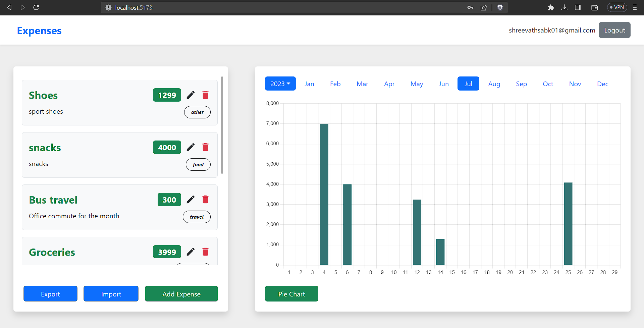Screen dimensions: 644x328
Task: Edit the Bus travel expense
Action: pyautogui.click(x=191, y=199)
